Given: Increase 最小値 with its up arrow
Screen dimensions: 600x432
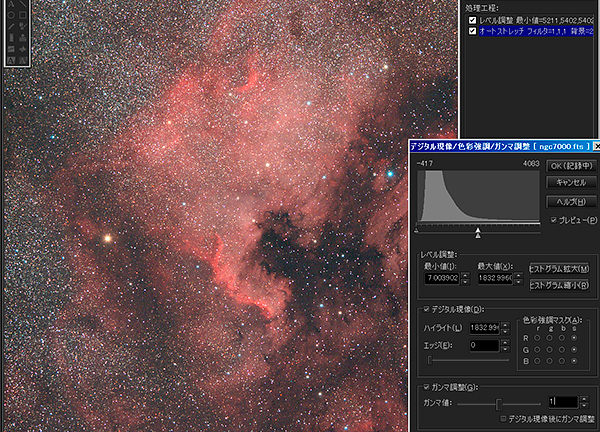Looking at the screenshot, I should pos(465,275).
